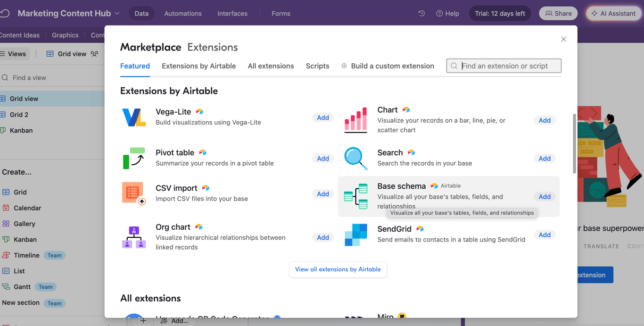Viewport: 644px width, 326px height.
Task: Close the Marketplace dialog
Action: point(563,39)
